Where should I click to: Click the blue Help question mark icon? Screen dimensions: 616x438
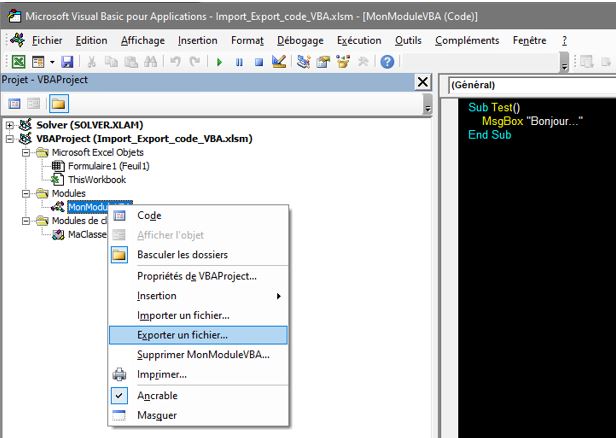point(386,62)
